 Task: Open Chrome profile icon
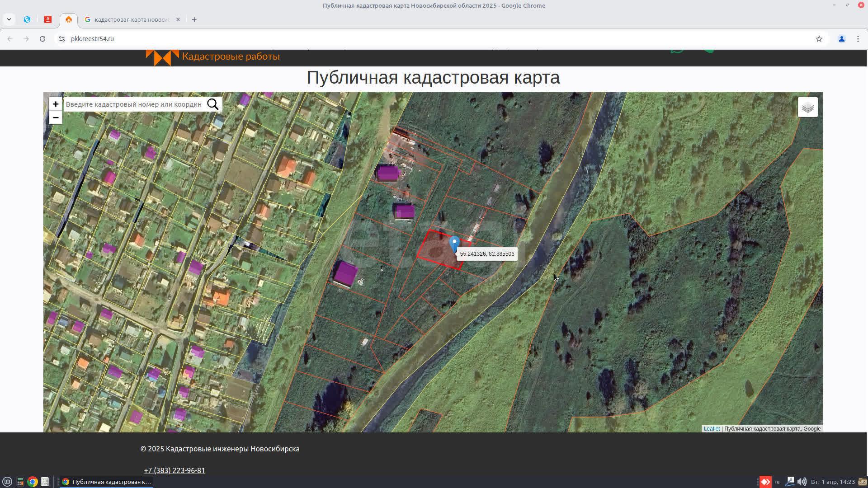841,39
